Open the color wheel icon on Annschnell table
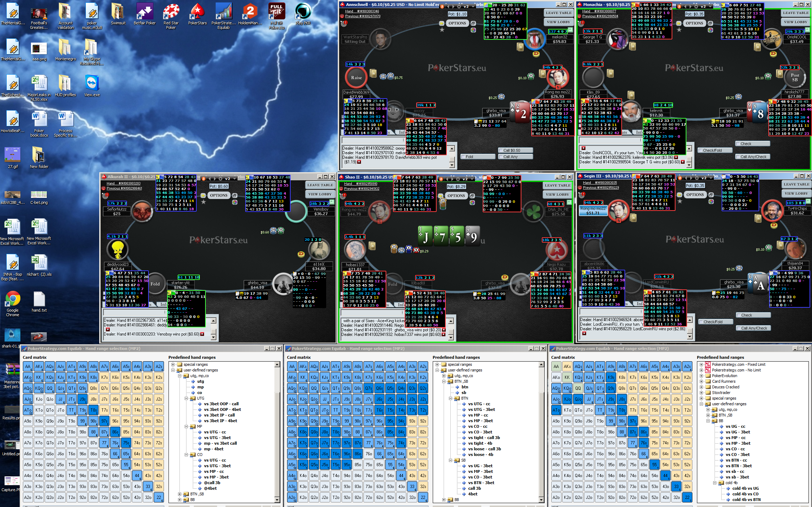Screen dimensions: 812x507 click(x=473, y=30)
